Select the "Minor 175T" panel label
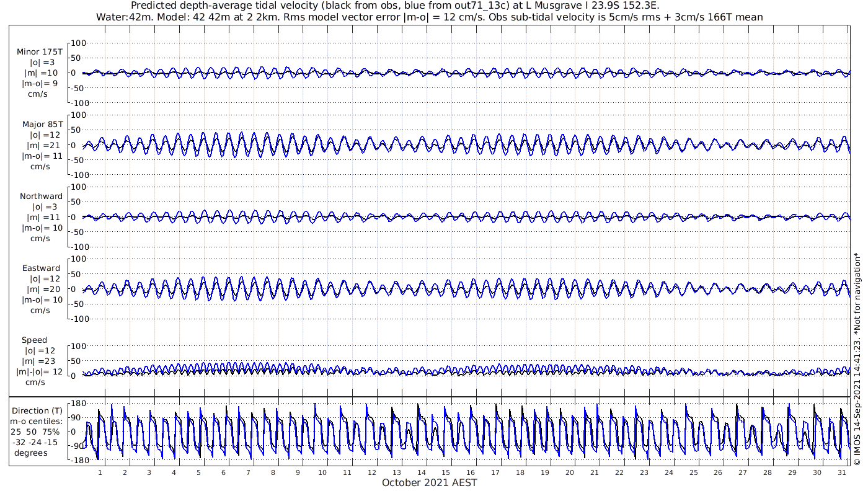 (x=40, y=52)
